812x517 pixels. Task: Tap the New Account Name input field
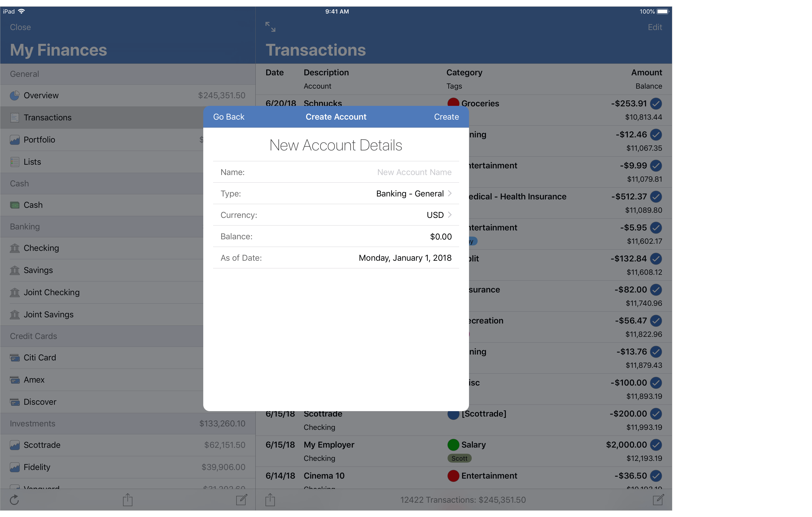click(414, 172)
